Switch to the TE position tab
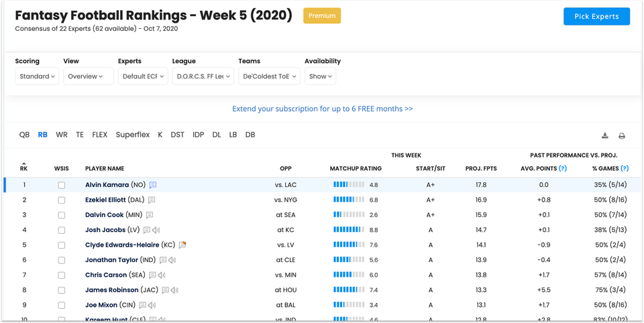Screen dimensions: 644x323 click(80, 135)
